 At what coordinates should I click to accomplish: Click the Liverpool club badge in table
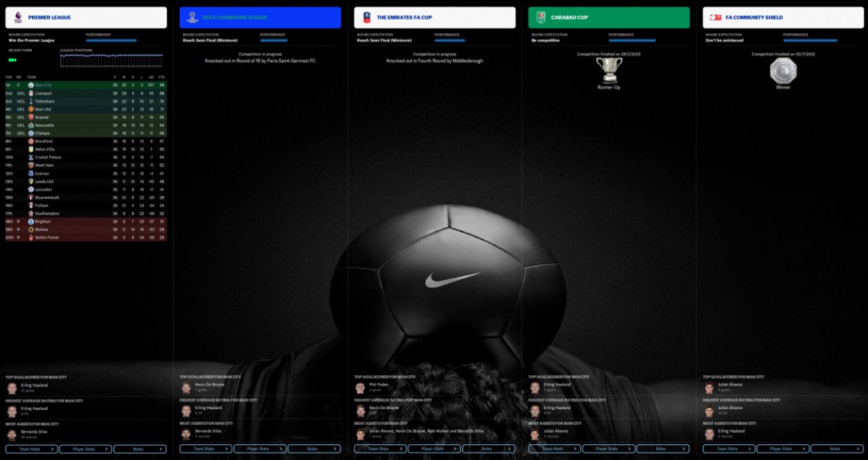(31, 93)
